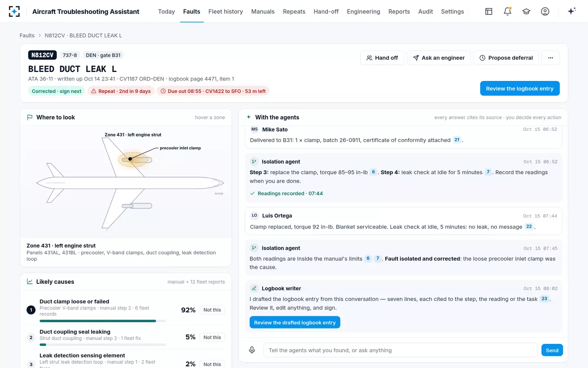Click the 92% duct clamp probability bar
588x368 pixels.
[103, 321]
